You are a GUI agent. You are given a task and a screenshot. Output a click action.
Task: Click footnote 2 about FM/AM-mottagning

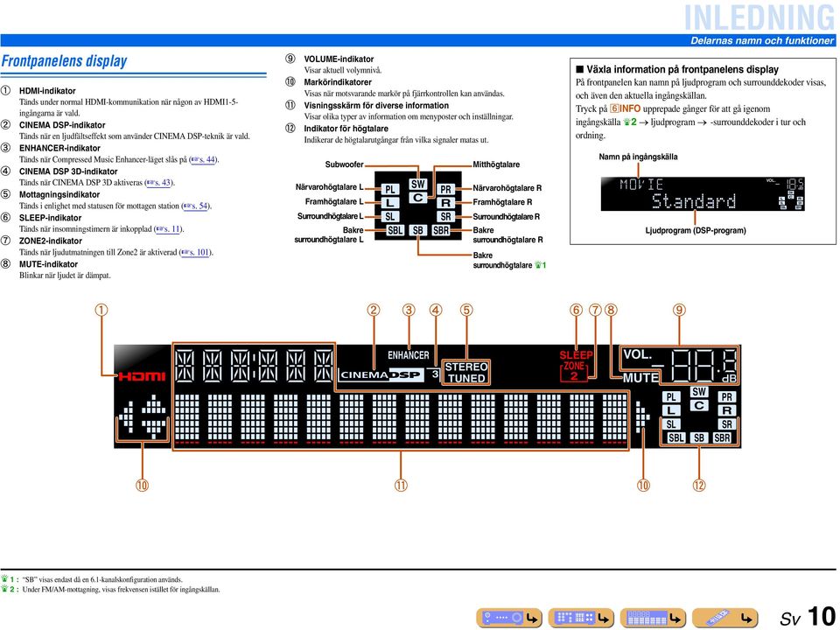coord(110,589)
